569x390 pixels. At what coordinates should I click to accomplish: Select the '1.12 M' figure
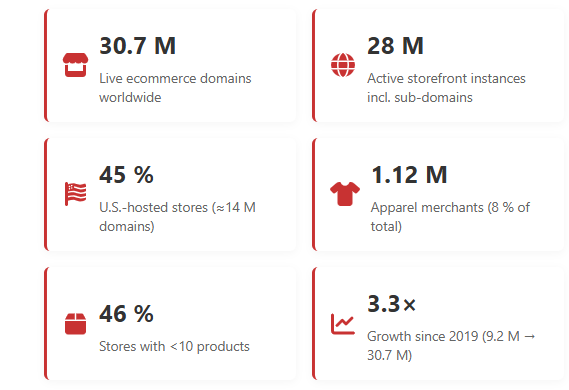click(409, 175)
